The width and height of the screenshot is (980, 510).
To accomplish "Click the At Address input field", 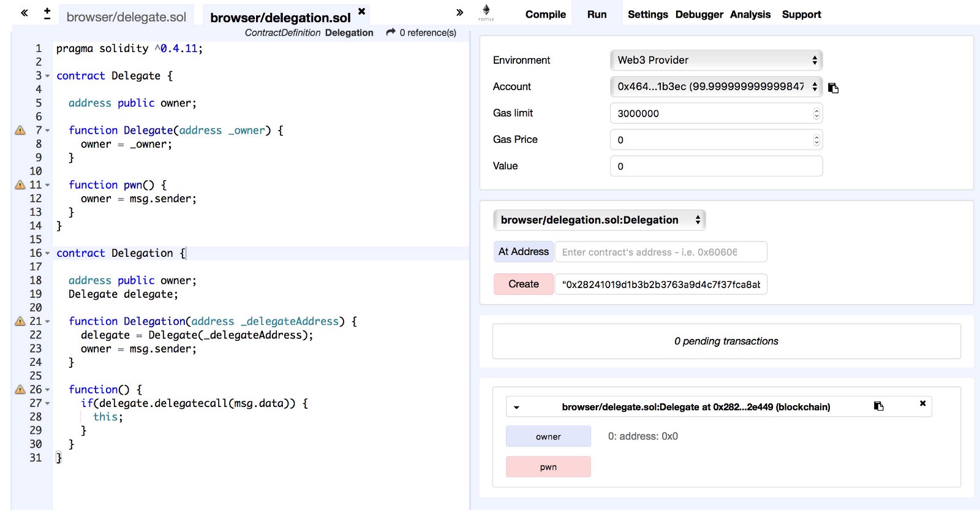I will pos(660,252).
